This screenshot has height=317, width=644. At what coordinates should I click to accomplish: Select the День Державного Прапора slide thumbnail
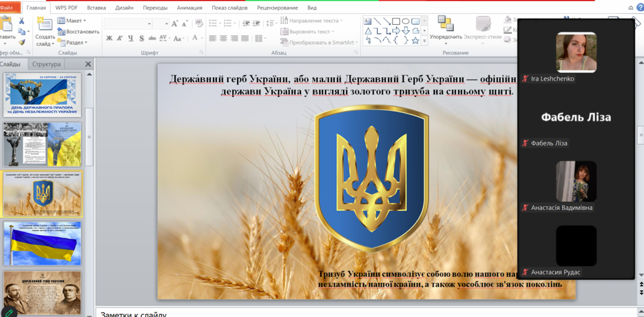click(x=42, y=95)
